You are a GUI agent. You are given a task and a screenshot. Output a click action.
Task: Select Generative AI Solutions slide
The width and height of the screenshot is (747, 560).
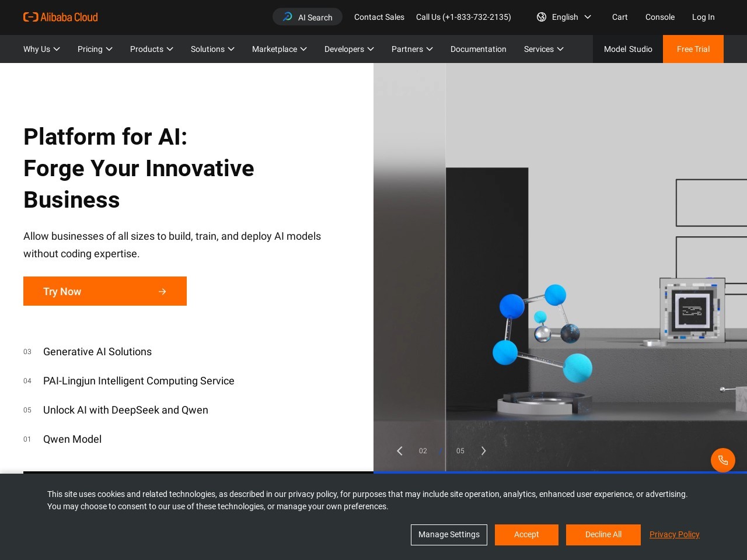coord(97,352)
